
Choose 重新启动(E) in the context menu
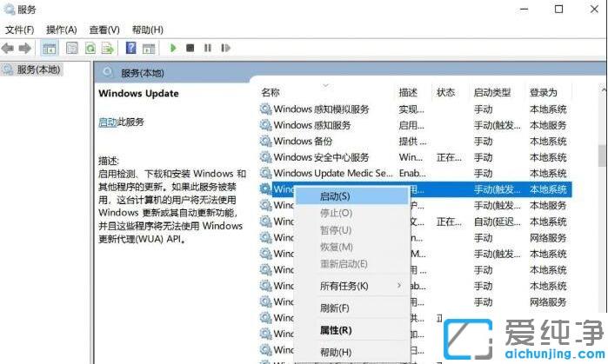[352, 264]
